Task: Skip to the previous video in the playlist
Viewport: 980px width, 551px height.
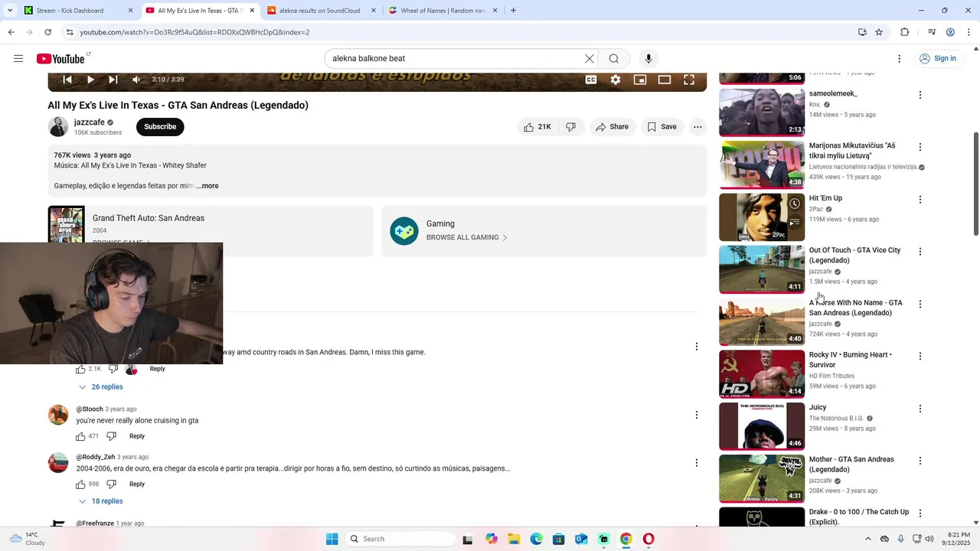Action: click(x=67, y=80)
